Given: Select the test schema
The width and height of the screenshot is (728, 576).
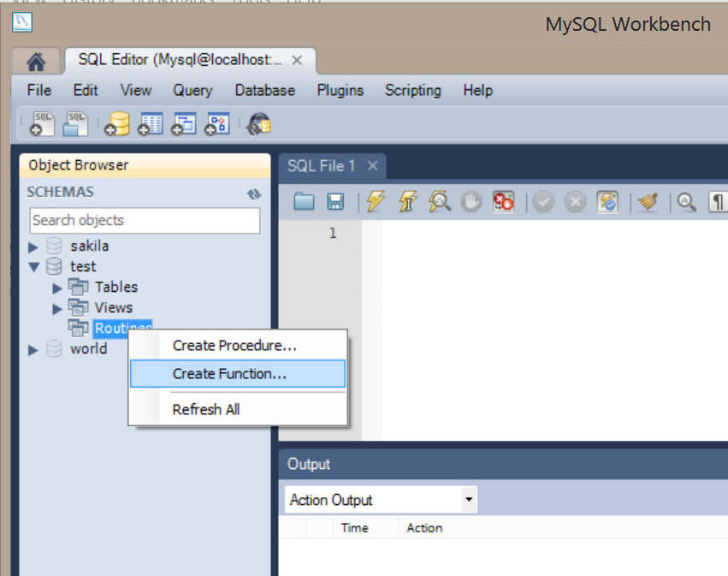Looking at the screenshot, I should pyautogui.click(x=83, y=267).
